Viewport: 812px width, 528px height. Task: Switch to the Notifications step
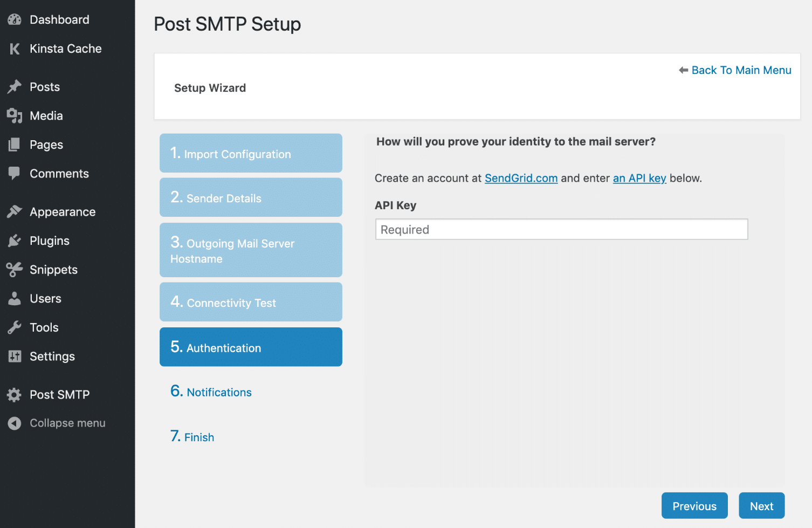coord(218,392)
